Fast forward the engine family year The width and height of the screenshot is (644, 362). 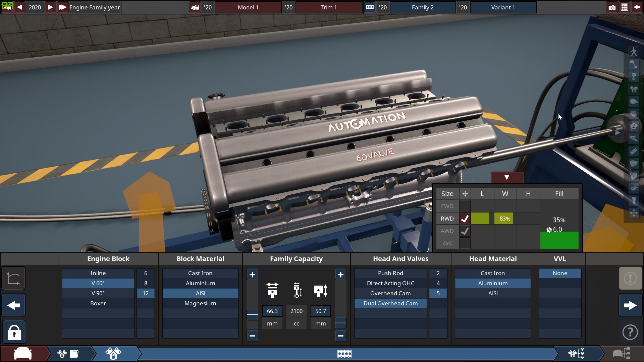[62, 7]
